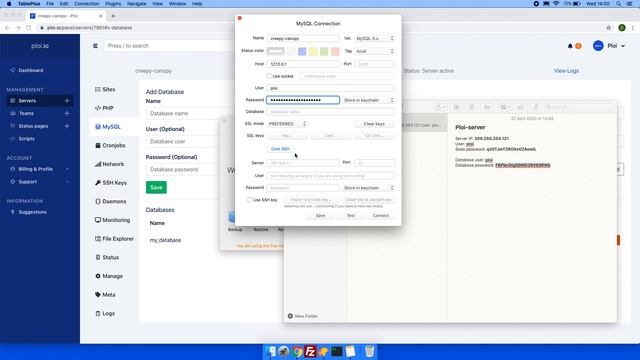The height and width of the screenshot is (360, 640).
Task: Open the SSH Keys section
Action: (x=111, y=183)
